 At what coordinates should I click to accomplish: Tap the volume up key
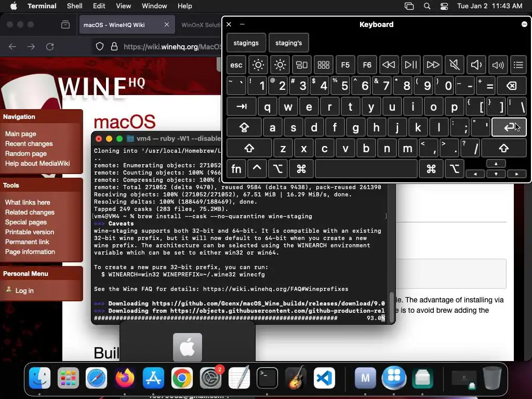[x=498, y=65]
